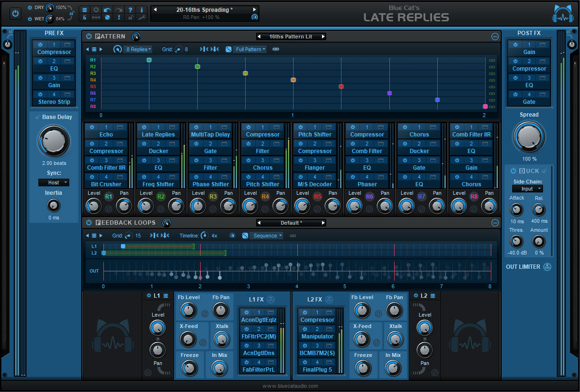
Task: Click the main menu icon in top toolbar
Action: tap(84, 10)
